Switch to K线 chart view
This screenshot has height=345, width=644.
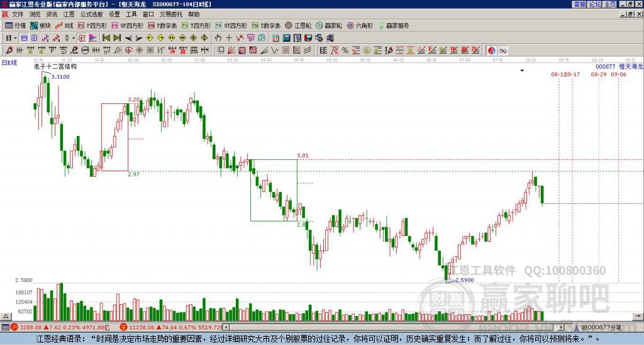pyautogui.click(x=64, y=25)
